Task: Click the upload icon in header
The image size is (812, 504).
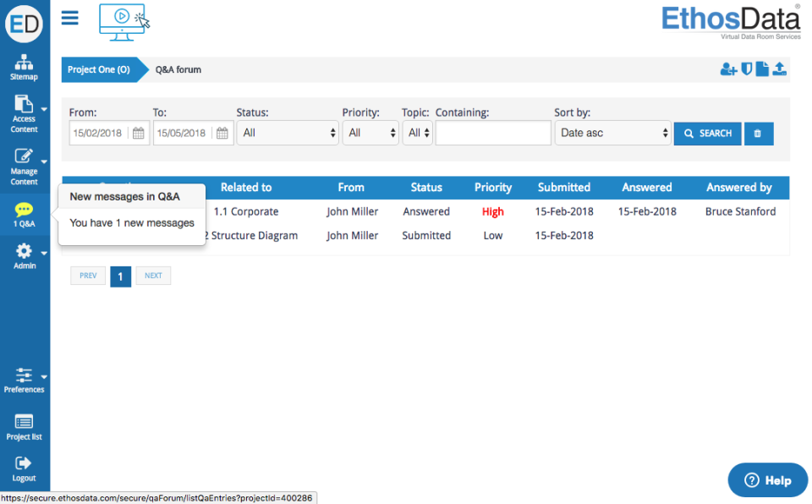Action: [780, 69]
